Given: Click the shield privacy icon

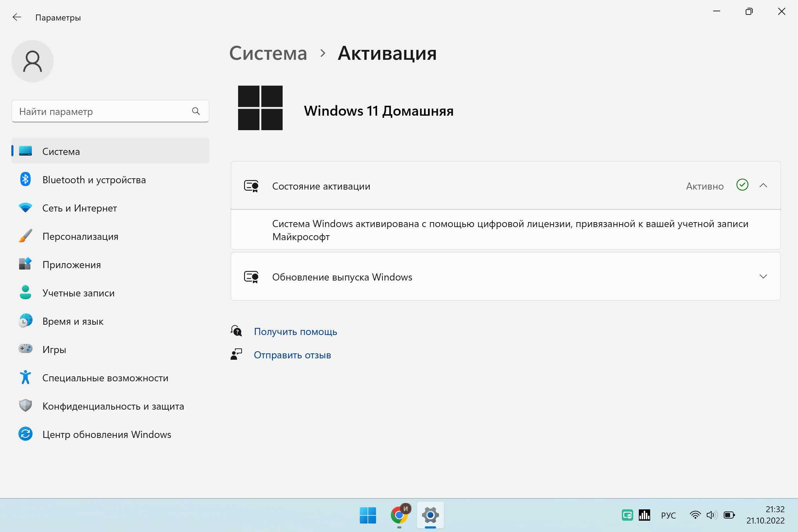Looking at the screenshot, I should coord(25,405).
